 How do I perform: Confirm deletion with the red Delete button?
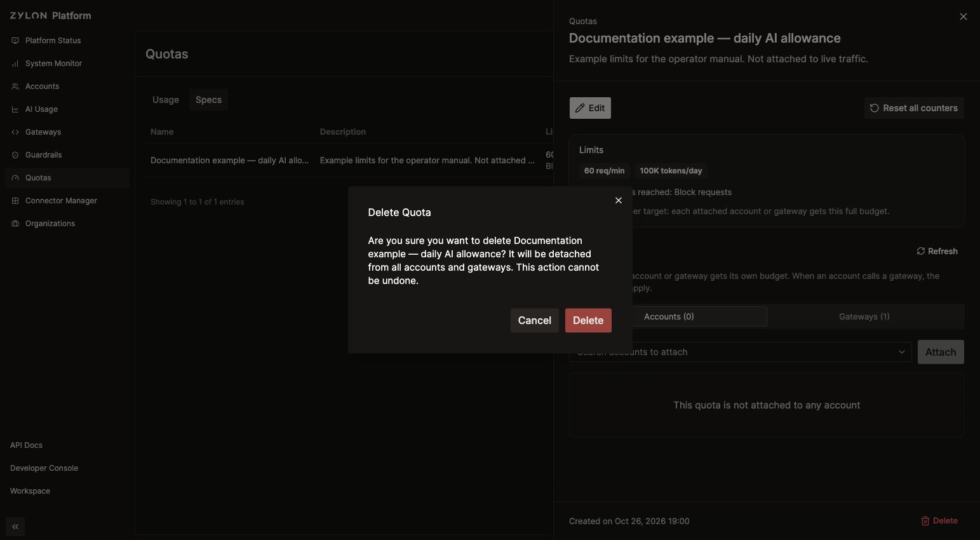[588, 320]
